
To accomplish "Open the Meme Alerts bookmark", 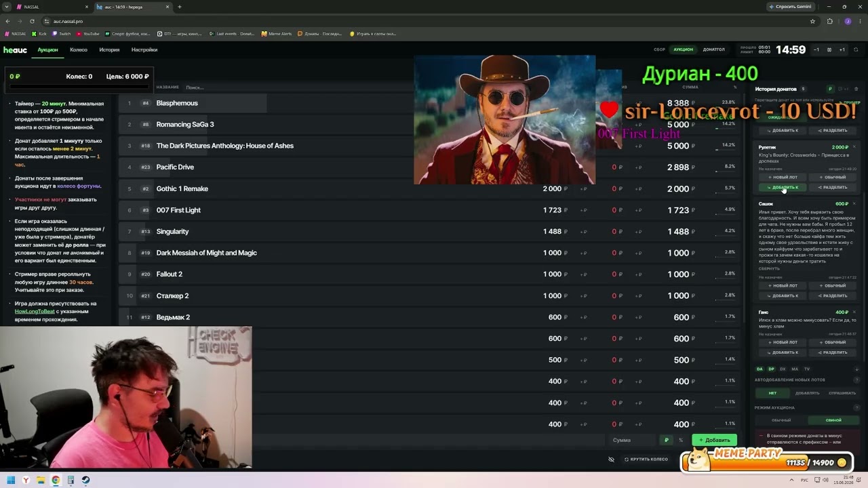I will (x=277, y=33).
